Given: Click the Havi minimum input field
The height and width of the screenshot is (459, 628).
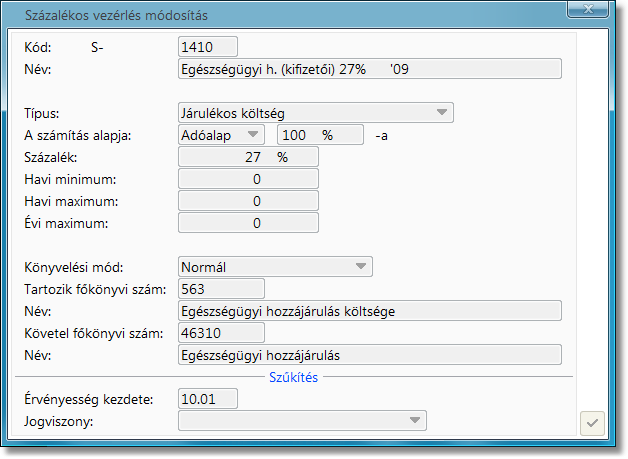Looking at the screenshot, I should click(248, 179).
